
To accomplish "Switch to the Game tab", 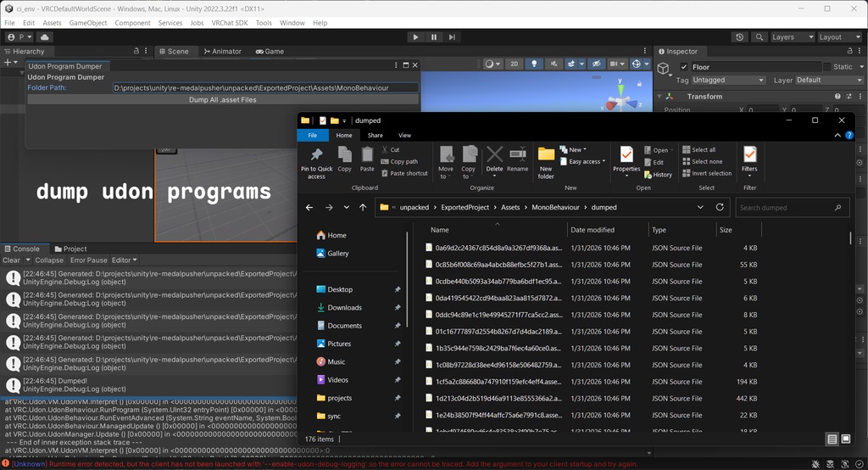I will coord(270,51).
